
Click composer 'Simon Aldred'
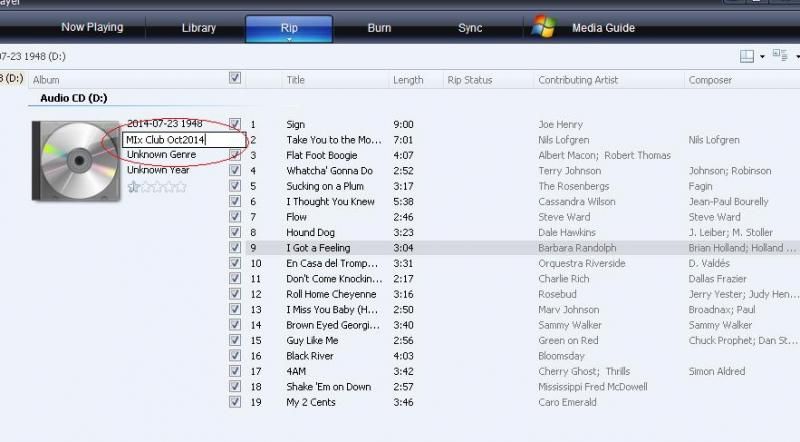click(x=717, y=371)
